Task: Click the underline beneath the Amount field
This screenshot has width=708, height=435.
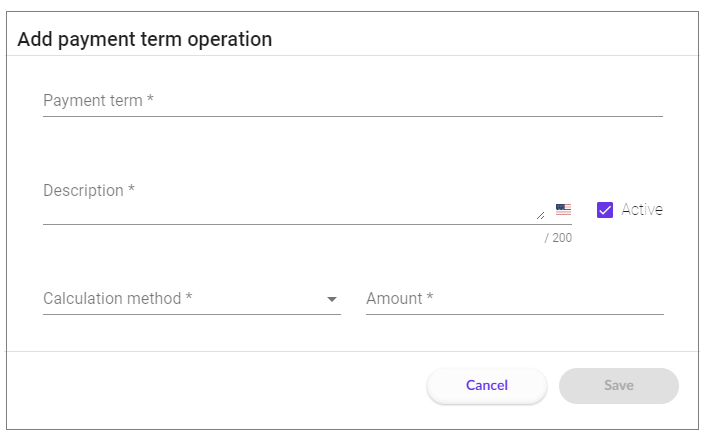Action: tap(514, 314)
